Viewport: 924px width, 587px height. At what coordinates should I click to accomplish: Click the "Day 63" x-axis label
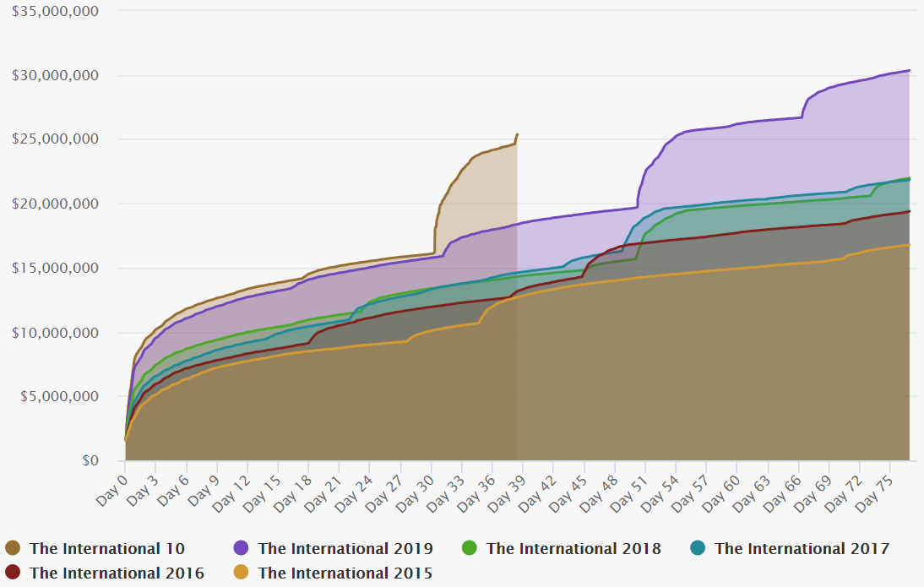point(753,492)
